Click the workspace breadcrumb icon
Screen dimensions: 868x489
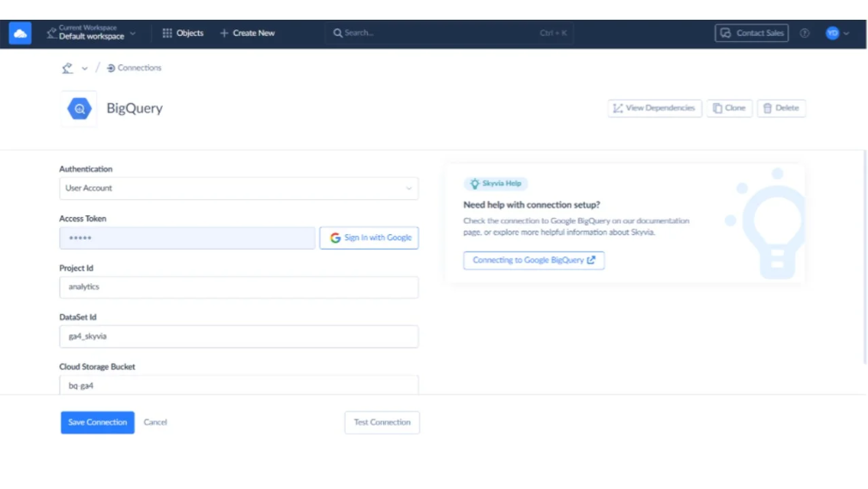click(68, 68)
